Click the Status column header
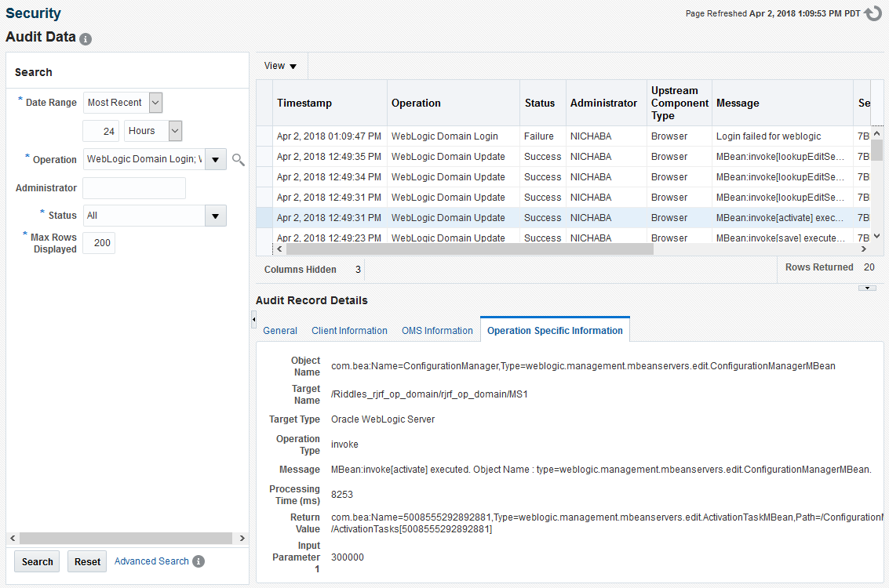Screen dimensions: 889x588 click(543, 103)
